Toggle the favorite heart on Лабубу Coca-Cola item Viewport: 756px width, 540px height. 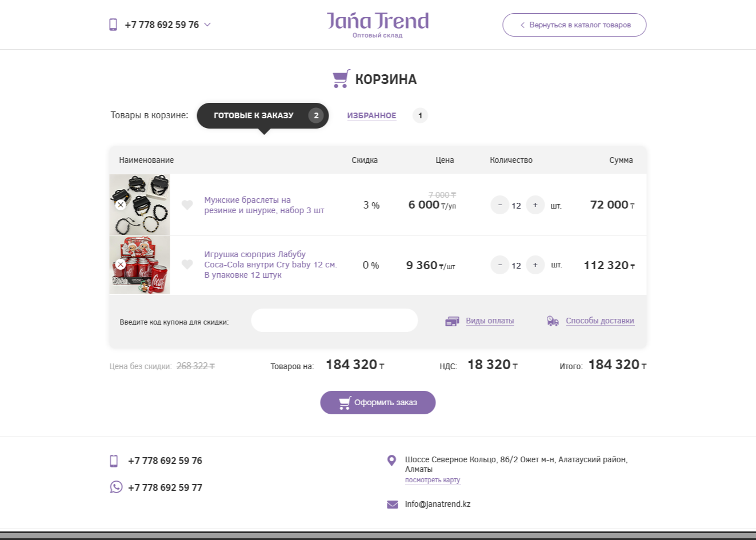click(x=187, y=265)
